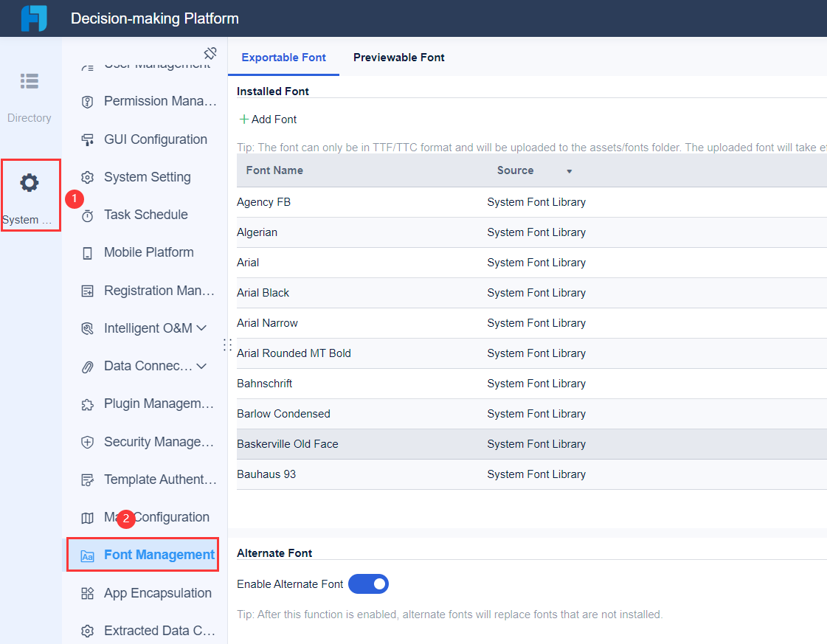827x644 pixels.
Task: Click the Task Schedule stopwatch icon
Action: tap(88, 215)
